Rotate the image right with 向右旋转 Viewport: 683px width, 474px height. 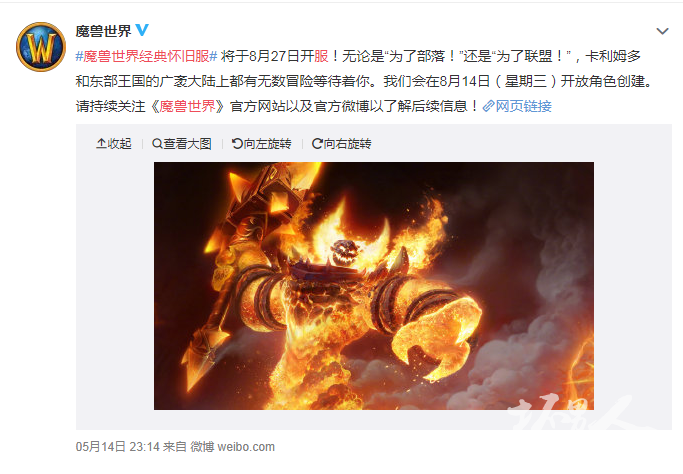342,143
